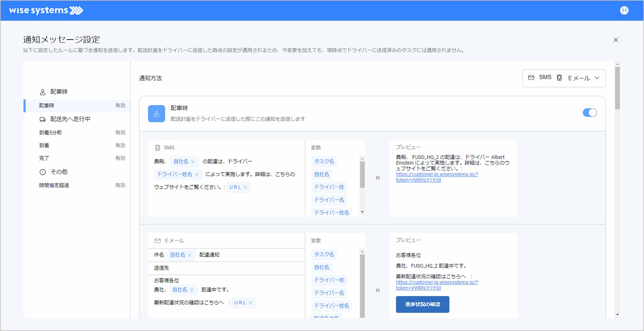Open 完了 notification settings in sidebar
The width and height of the screenshot is (644, 331).
point(44,158)
